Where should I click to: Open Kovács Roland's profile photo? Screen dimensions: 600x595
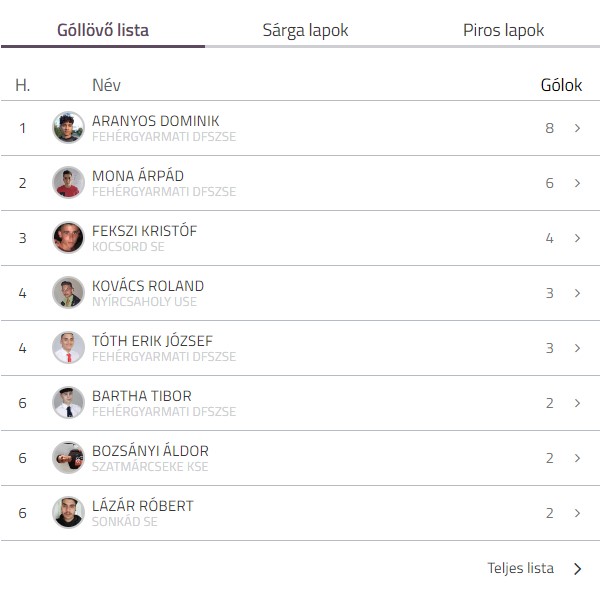[x=68, y=293]
